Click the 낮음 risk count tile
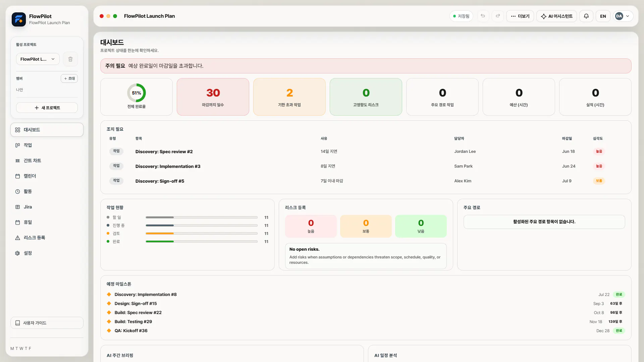 tap(421, 226)
